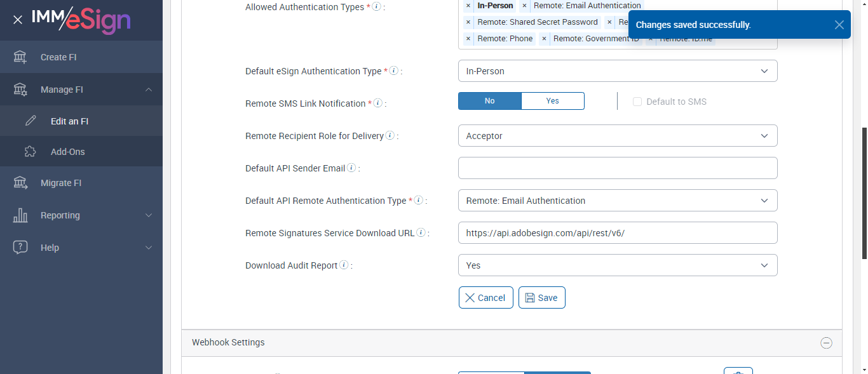Click the Add-Ons puzzle piece icon

click(x=31, y=152)
